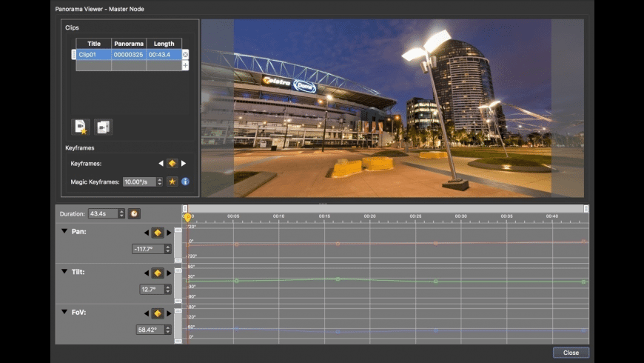The width and height of the screenshot is (644, 363).
Task: Remove Clip01 with the circled X icon
Action: (x=185, y=55)
